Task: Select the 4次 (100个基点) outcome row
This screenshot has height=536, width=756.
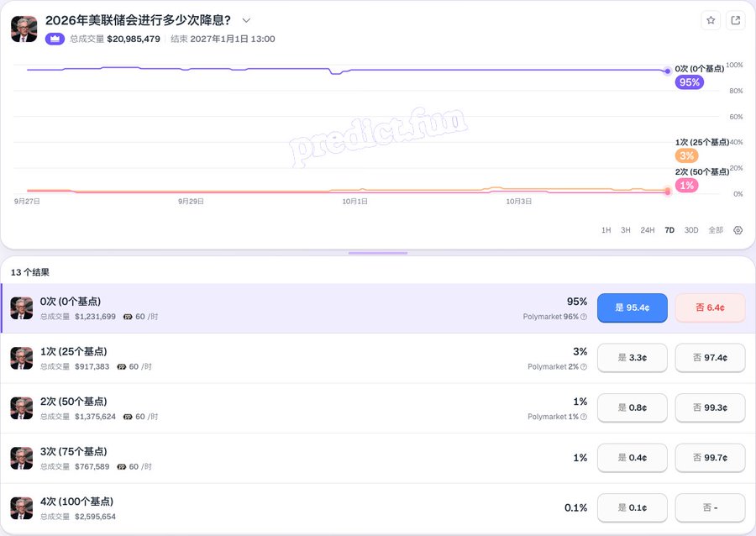Action: [378, 508]
